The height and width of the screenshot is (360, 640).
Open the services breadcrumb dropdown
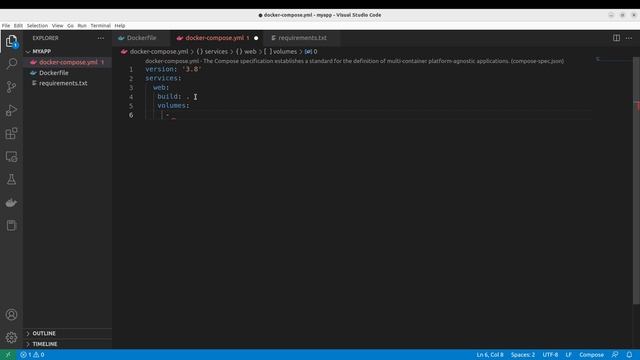click(212, 51)
